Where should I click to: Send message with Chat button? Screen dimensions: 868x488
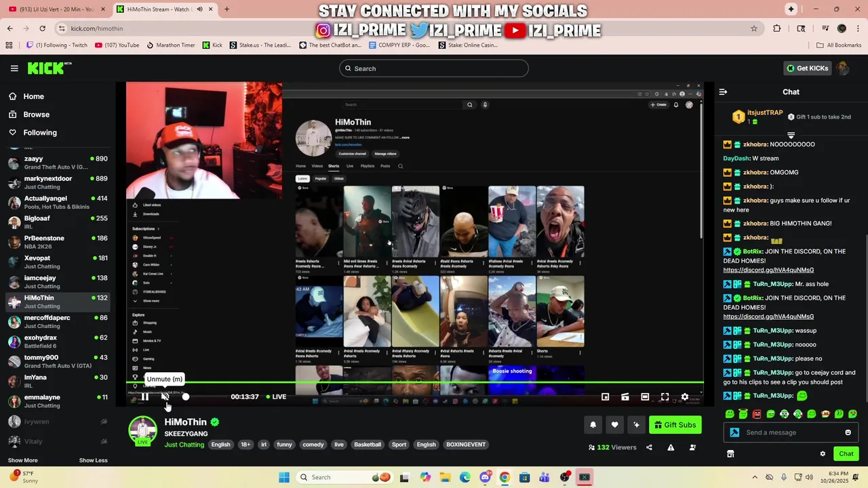click(x=846, y=454)
